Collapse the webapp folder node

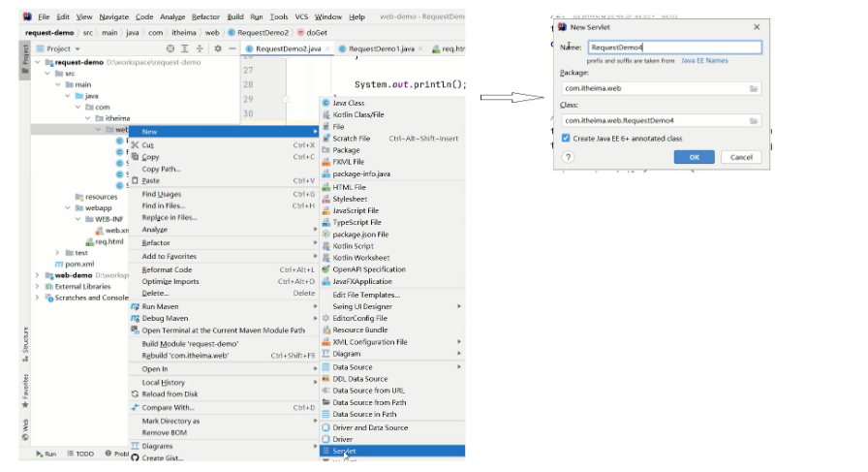pyautogui.click(x=68, y=207)
